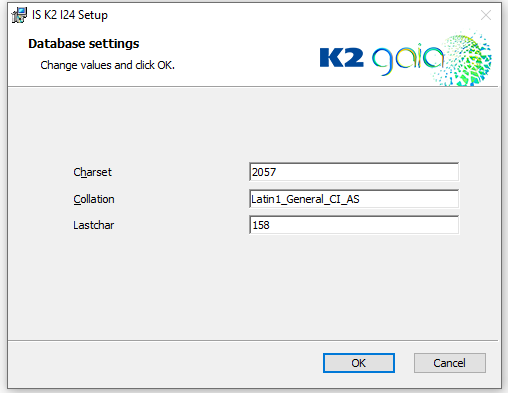Screen dimensions: 508x393
Task: Click the colorful globe graphic in banner
Action: tap(463, 58)
